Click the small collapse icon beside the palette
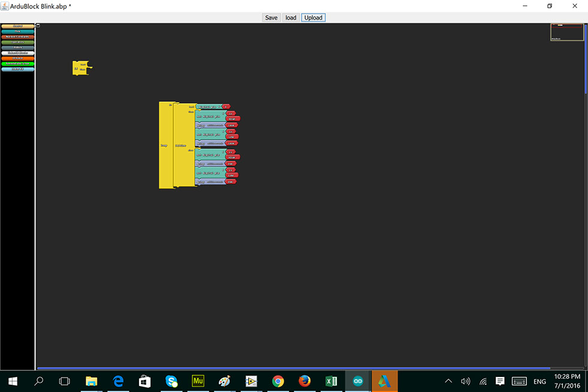 pyautogui.click(x=38, y=26)
